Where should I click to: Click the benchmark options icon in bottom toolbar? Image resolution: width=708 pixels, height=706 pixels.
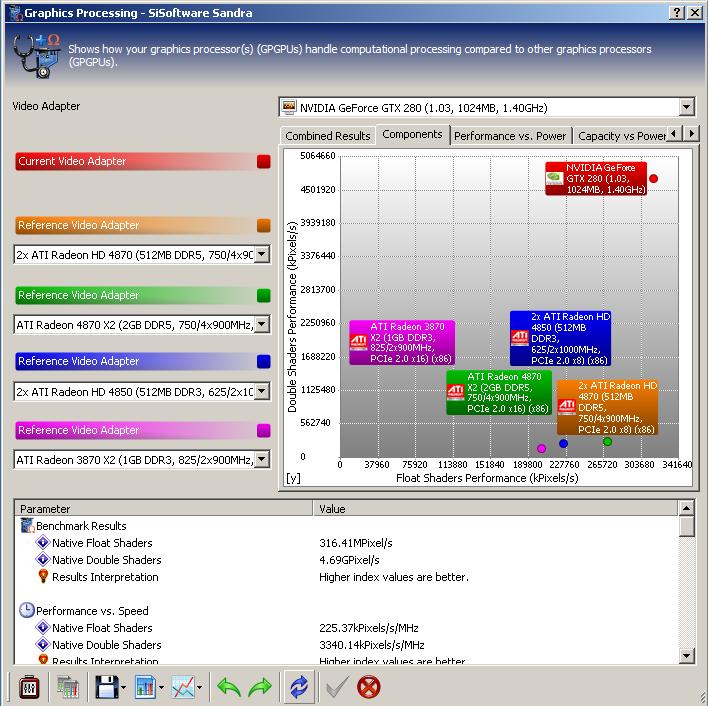[x=29, y=687]
